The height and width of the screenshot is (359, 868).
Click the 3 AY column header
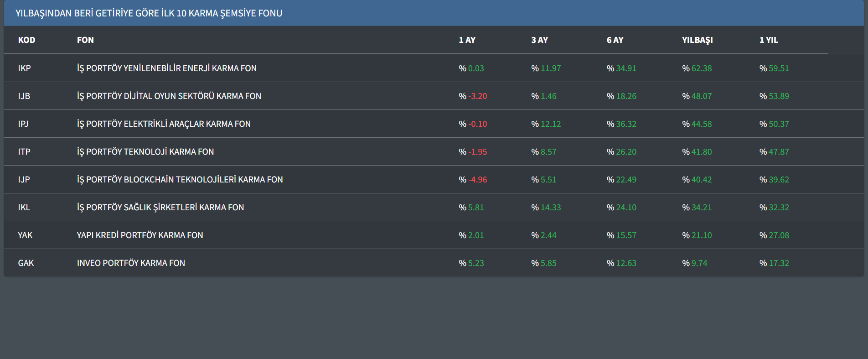(x=539, y=40)
